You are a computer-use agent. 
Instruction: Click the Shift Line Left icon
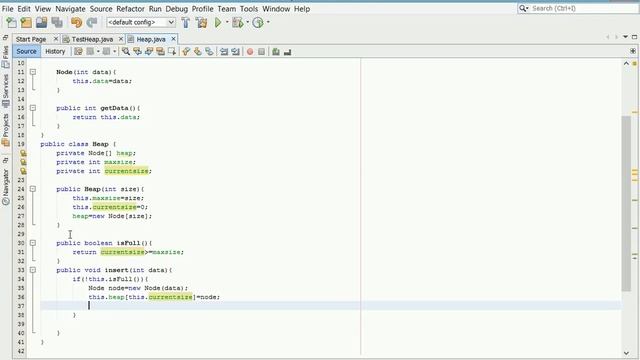tap(224, 51)
